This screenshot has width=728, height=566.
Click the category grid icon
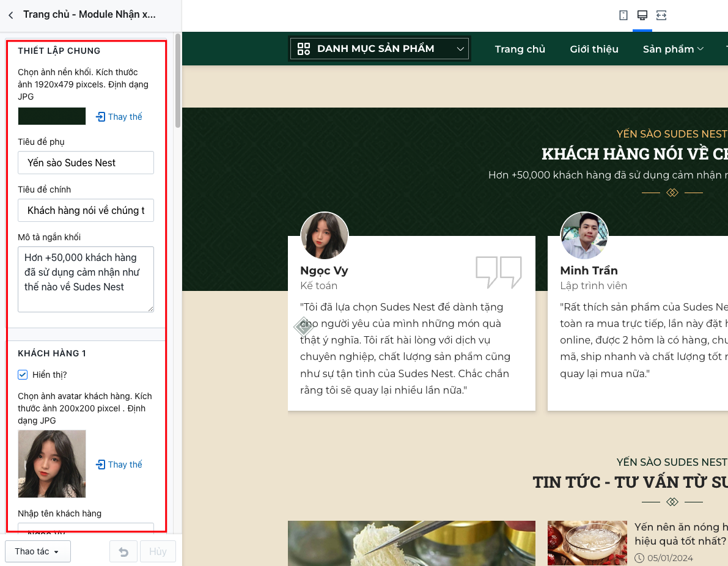click(304, 49)
